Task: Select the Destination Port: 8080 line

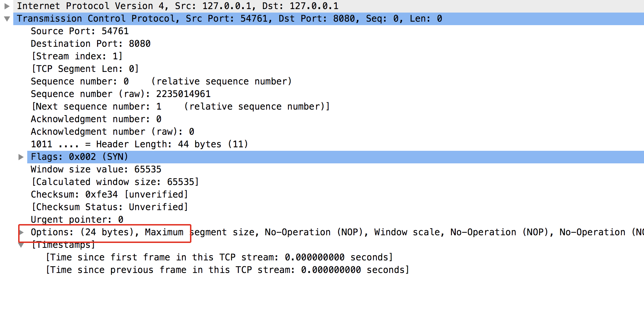Action: (x=90, y=44)
